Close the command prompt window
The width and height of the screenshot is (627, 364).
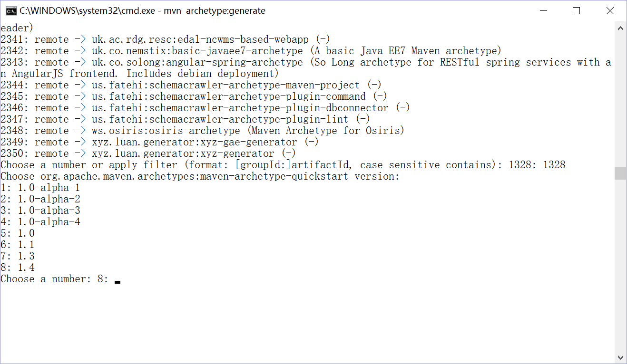609,10
